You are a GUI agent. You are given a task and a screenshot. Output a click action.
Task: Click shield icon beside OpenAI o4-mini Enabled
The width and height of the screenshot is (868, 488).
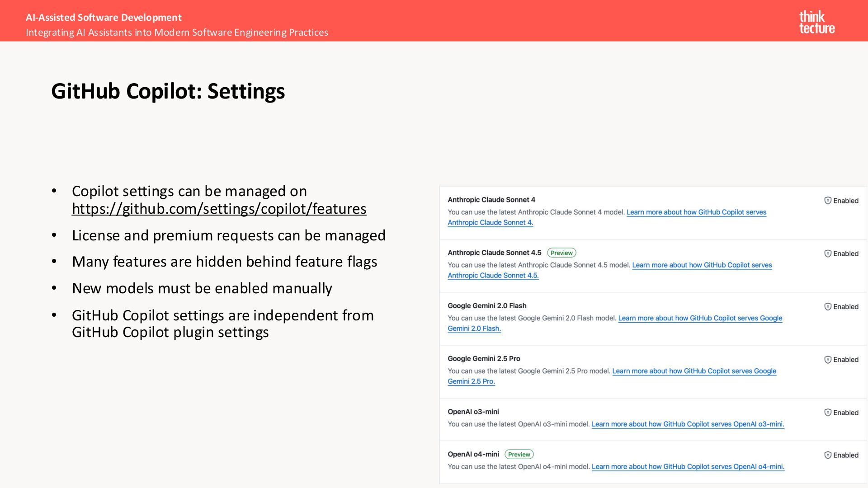[x=828, y=455]
